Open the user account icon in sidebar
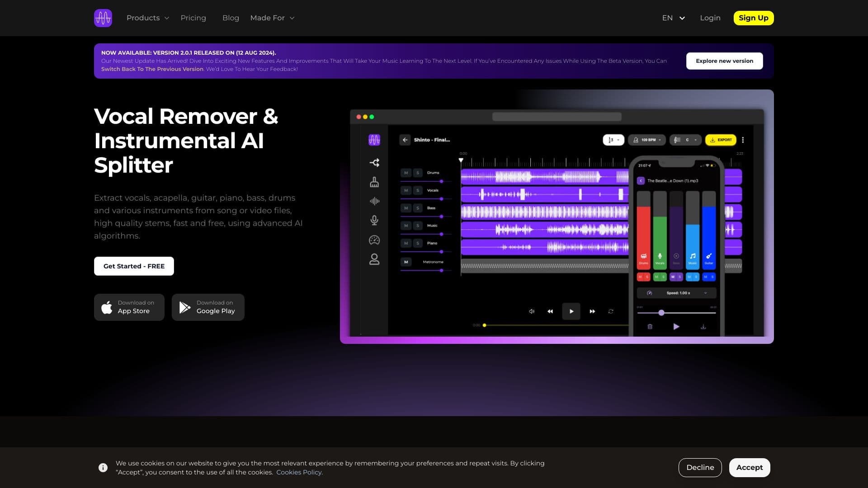The height and width of the screenshot is (488, 868). [x=375, y=260]
